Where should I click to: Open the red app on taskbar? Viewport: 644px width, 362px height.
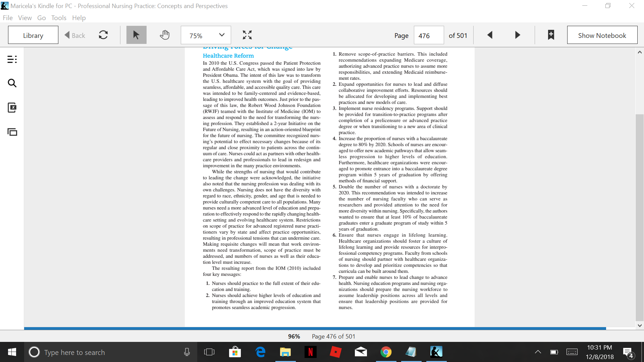point(336,352)
